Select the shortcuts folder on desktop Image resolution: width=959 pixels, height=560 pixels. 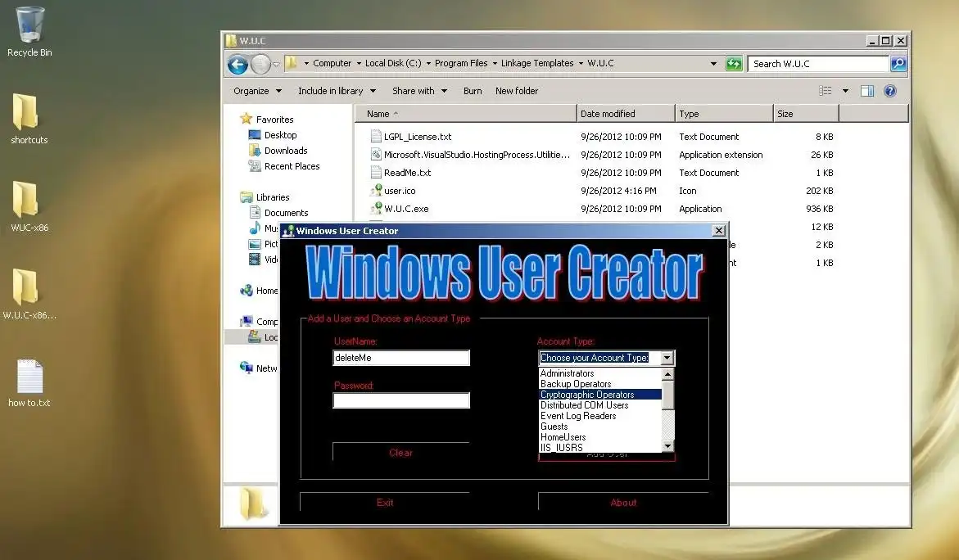29,120
